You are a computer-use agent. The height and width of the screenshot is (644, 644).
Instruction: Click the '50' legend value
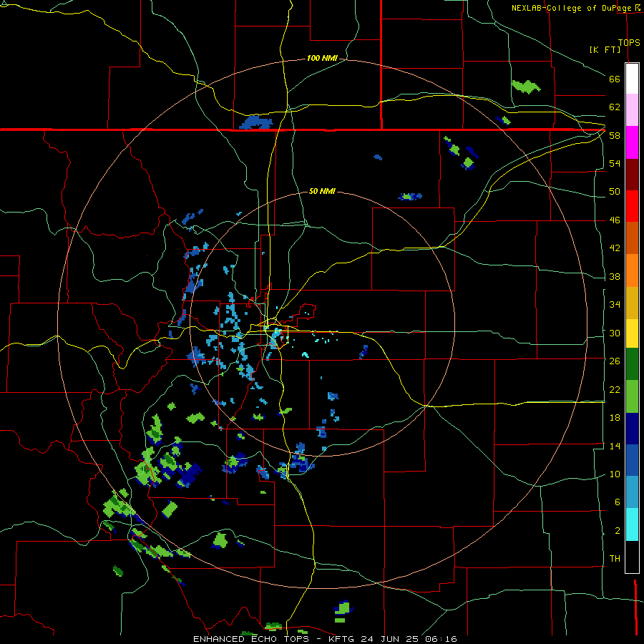click(x=615, y=192)
